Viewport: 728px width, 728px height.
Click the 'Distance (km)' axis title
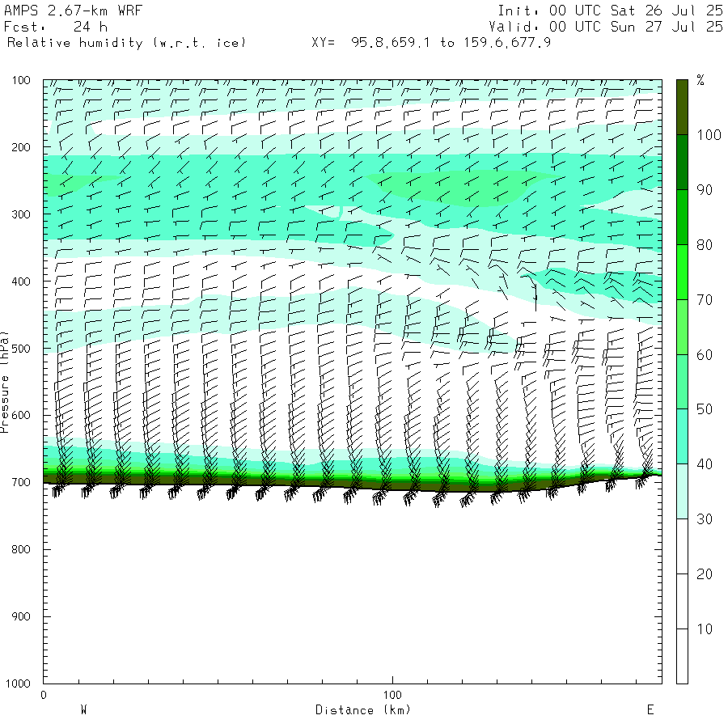point(363,710)
